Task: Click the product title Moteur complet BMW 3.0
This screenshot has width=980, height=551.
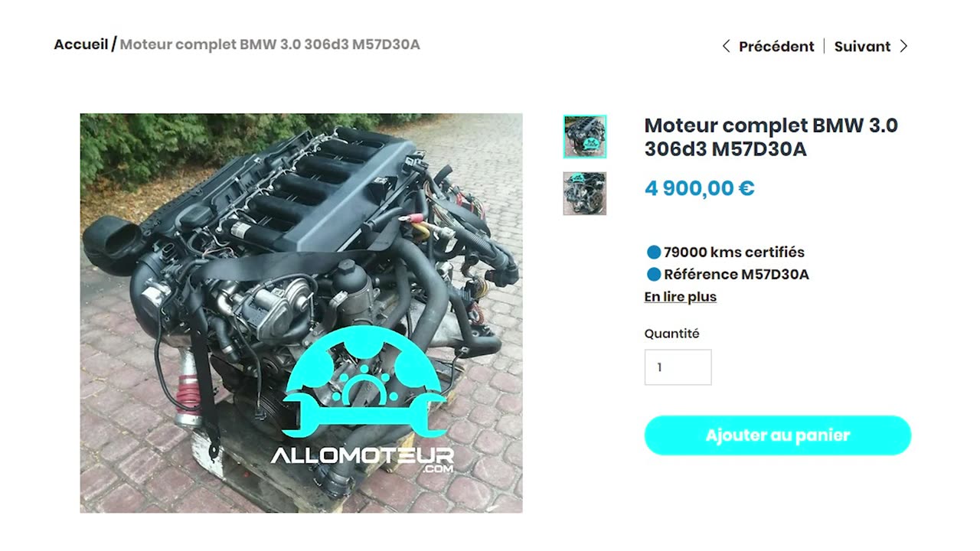Action: 771,137
